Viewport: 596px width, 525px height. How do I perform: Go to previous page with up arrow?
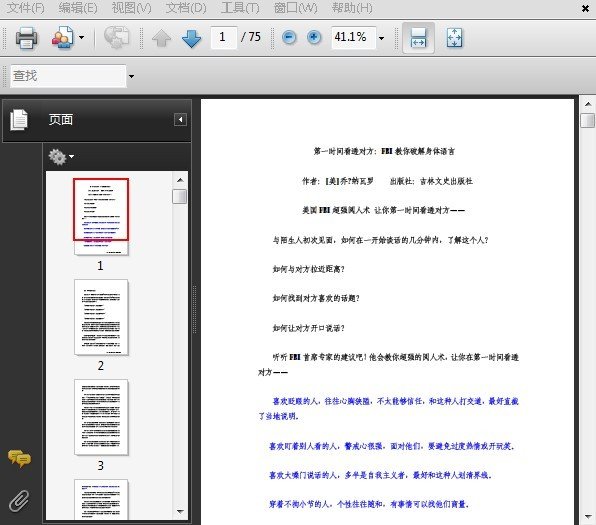tap(162, 38)
